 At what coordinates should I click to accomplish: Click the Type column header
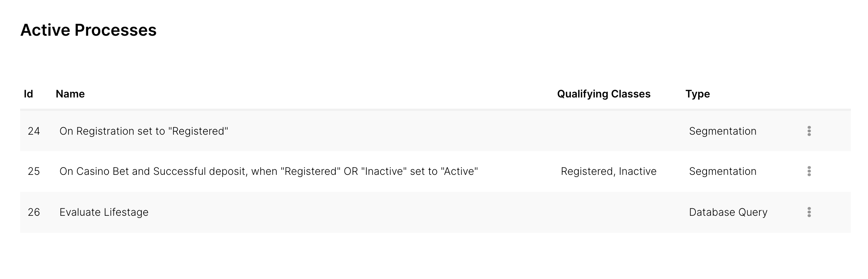[x=697, y=94]
